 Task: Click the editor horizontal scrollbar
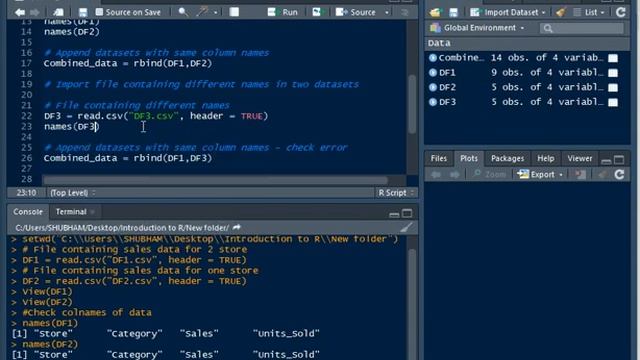215,180
